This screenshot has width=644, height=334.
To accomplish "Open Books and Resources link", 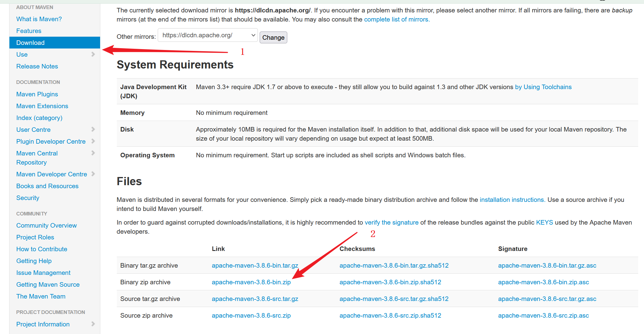I will click(47, 186).
